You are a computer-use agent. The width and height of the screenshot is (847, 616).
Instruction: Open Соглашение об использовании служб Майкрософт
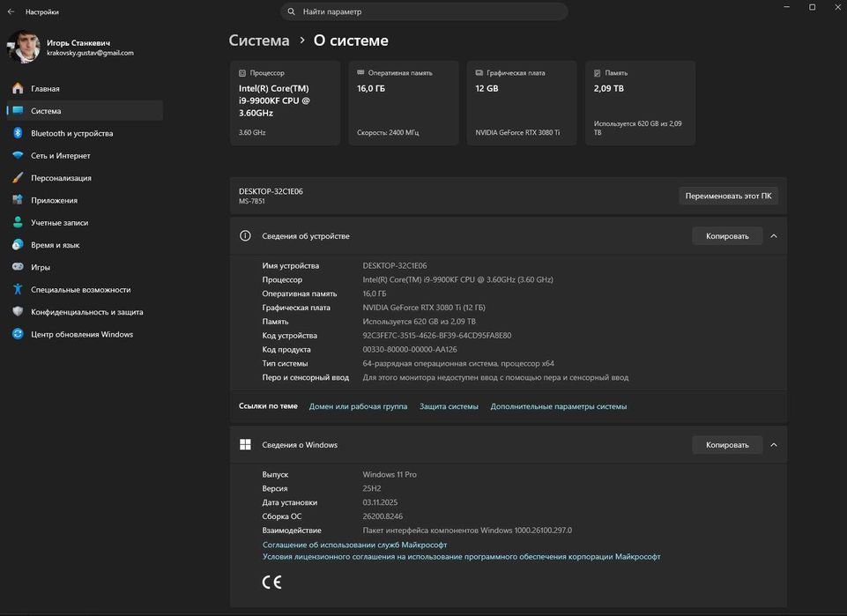pyautogui.click(x=354, y=545)
